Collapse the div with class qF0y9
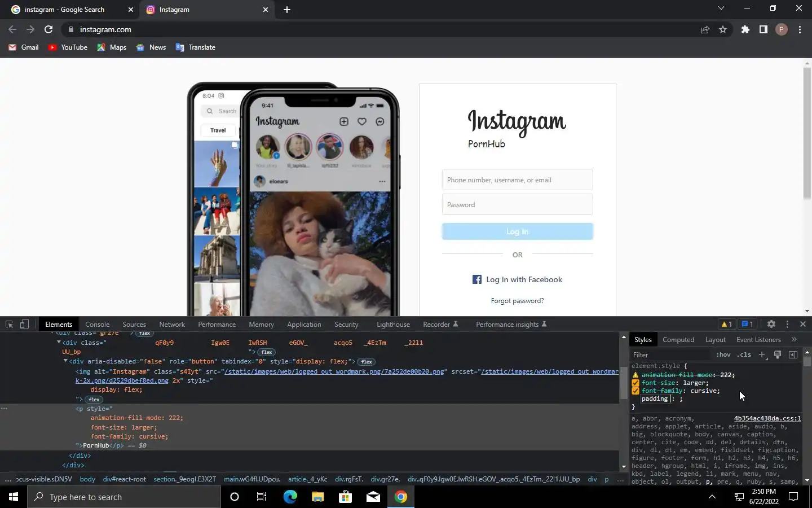The image size is (812, 508). click(58, 342)
